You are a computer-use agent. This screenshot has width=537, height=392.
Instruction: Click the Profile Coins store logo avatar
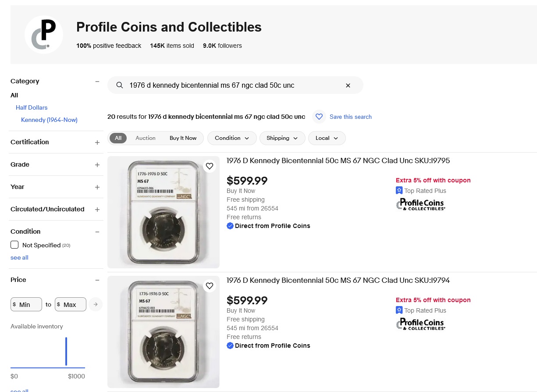click(x=44, y=35)
